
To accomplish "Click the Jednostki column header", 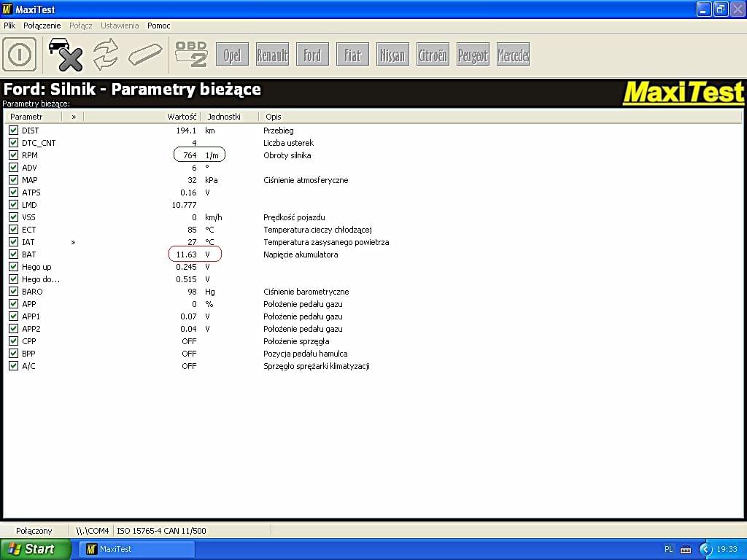I will click(229, 117).
